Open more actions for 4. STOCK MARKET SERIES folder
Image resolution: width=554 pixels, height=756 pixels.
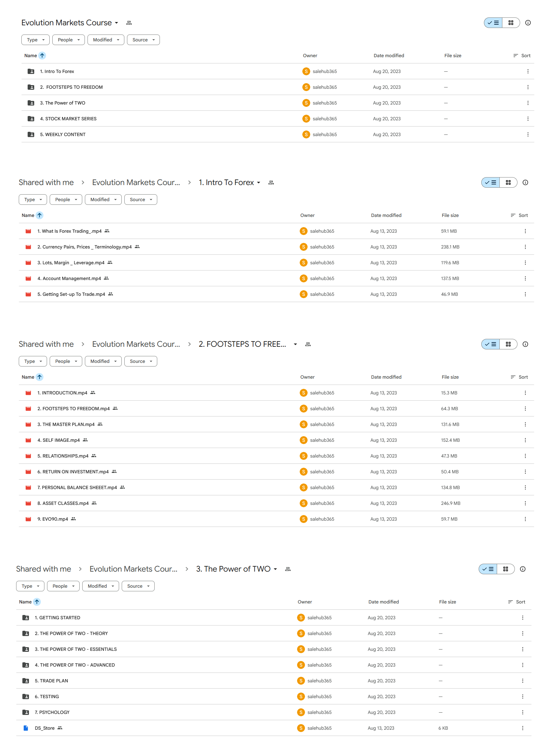tap(528, 119)
